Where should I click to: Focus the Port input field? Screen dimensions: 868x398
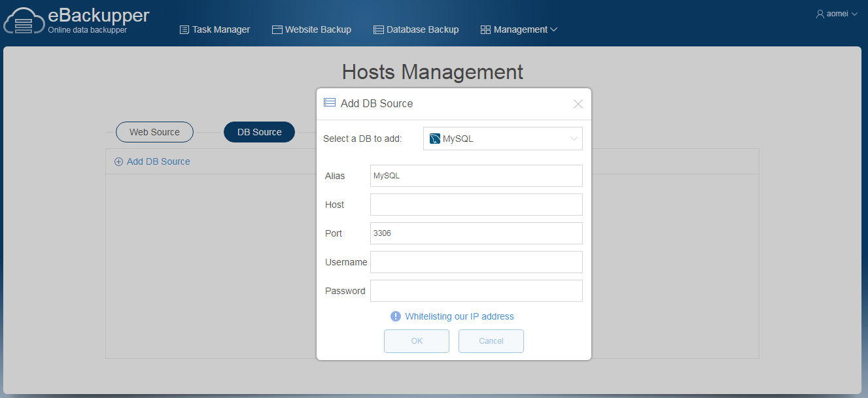pyautogui.click(x=476, y=233)
